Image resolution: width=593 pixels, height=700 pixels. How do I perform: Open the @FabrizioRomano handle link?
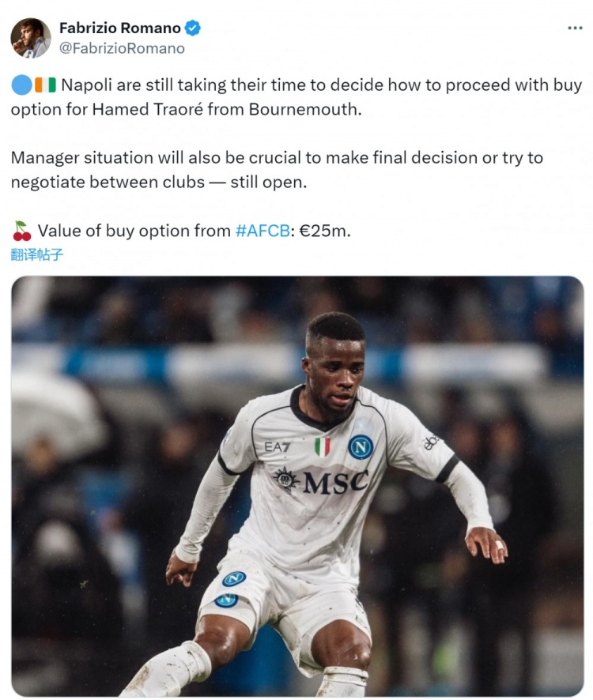122,48
